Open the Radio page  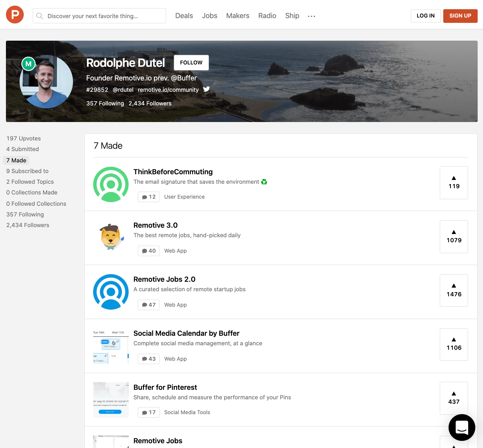(x=267, y=16)
